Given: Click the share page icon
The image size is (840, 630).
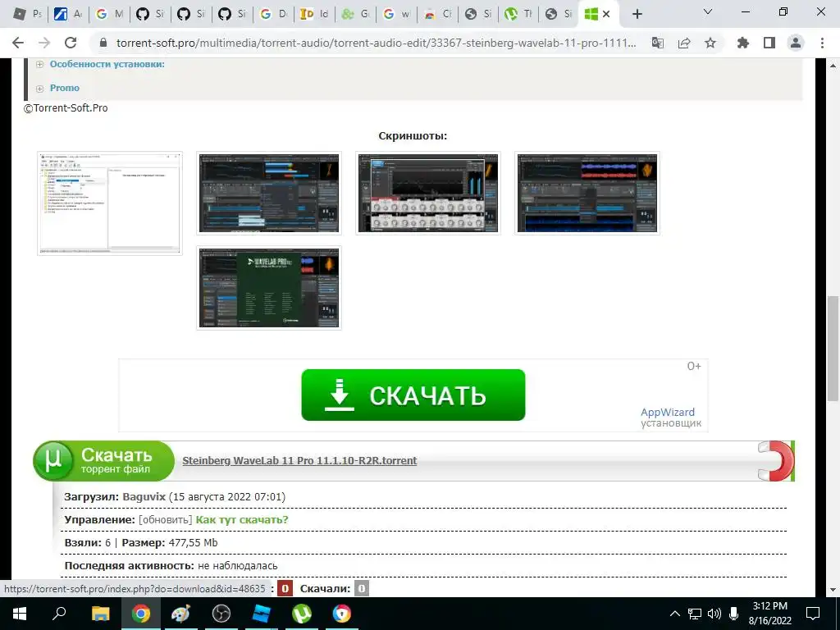Looking at the screenshot, I should [684, 43].
